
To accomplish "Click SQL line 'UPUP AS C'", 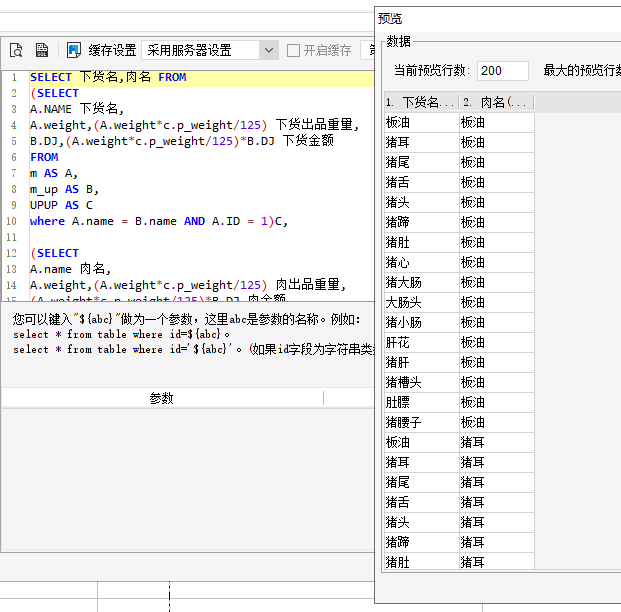I will tap(61, 205).
